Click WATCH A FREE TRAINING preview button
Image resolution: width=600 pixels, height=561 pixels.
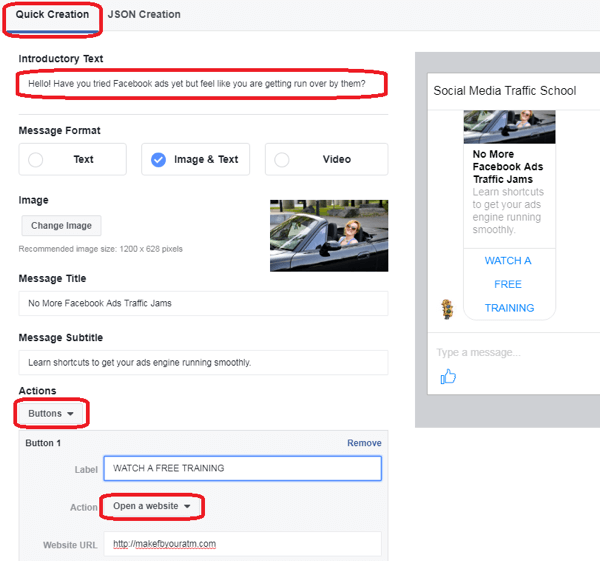click(x=509, y=284)
